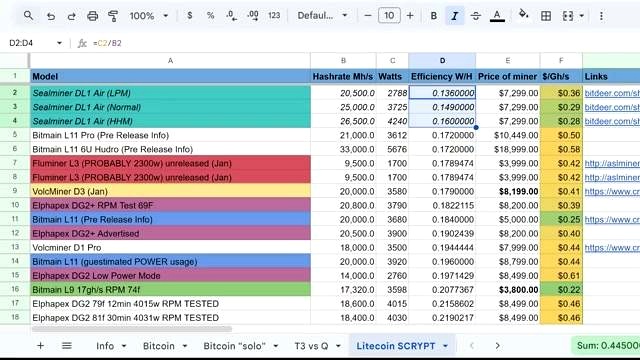
Task: Select cell "Bitmain L11 Pro (Pre Release Info)"
Action: pos(170,135)
